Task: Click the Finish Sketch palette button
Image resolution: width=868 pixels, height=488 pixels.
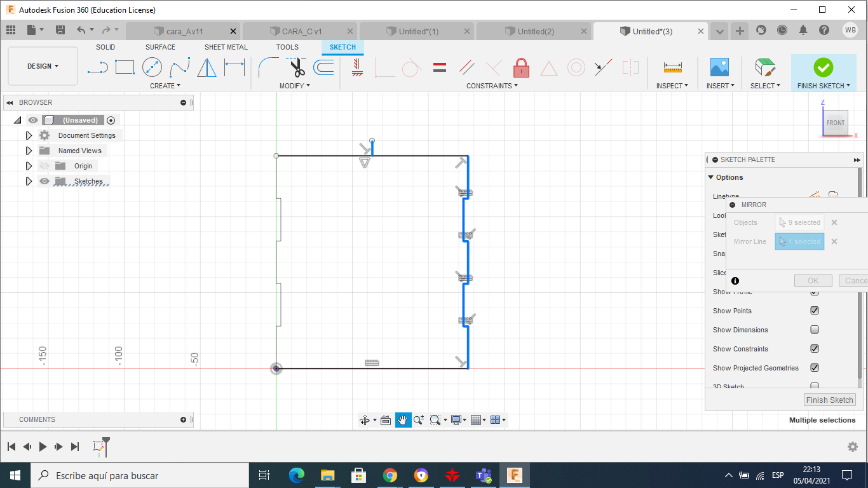Action: click(829, 400)
